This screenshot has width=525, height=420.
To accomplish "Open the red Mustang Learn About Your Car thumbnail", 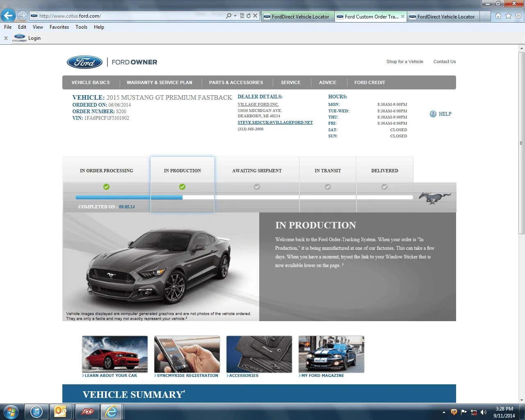I will [115, 354].
